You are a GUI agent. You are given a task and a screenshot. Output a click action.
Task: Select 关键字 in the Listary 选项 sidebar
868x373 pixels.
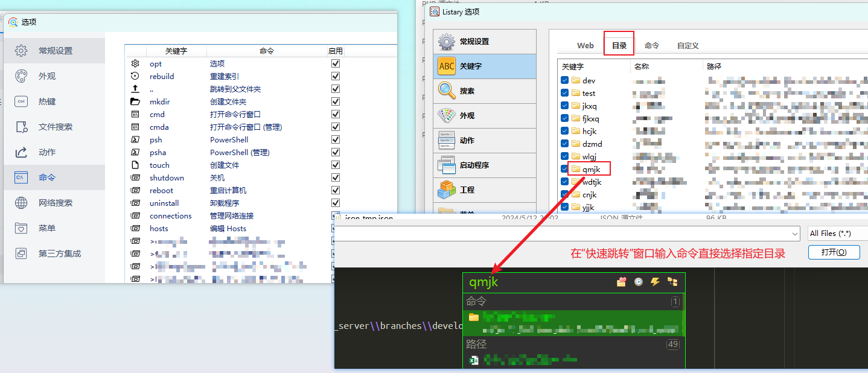(485, 66)
